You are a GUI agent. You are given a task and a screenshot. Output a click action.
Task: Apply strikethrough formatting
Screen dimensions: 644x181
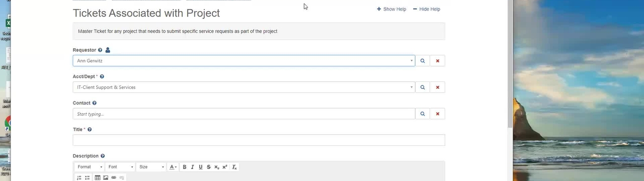(208, 167)
